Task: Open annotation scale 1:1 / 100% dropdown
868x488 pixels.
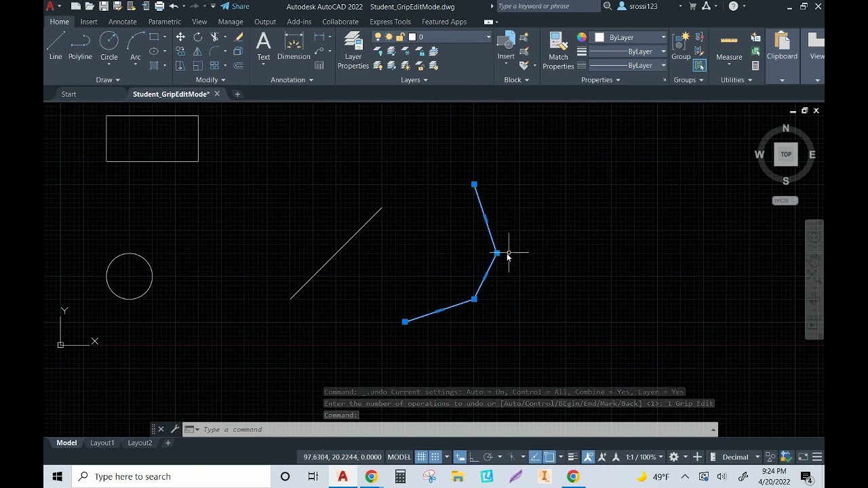Action: [x=644, y=457]
